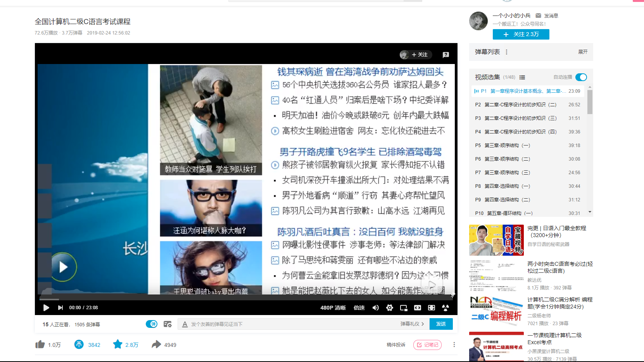
Task: Open danmaku font style settings
Action: click(185, 324)
